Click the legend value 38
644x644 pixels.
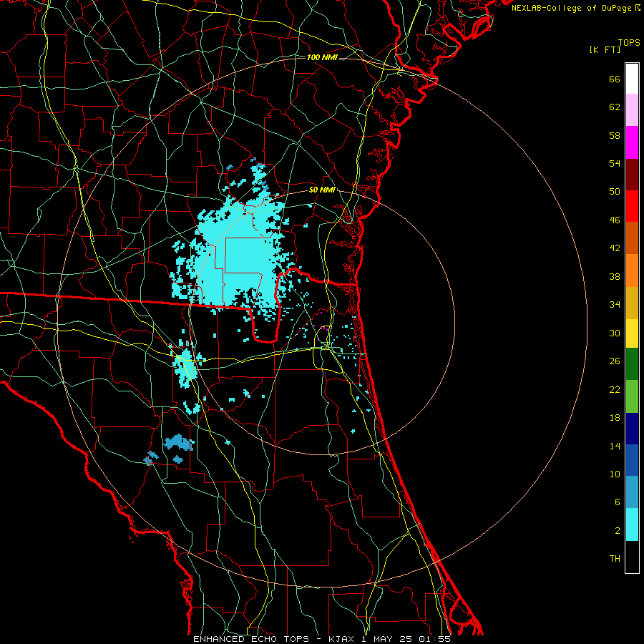615,276
